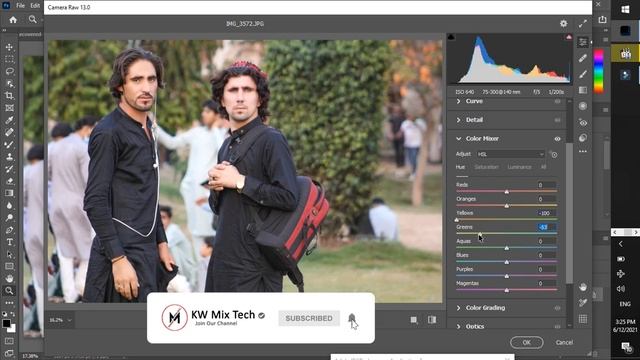The width and height of the screenshot is (640, 360).
Task: Open Camera Raw preferences gear
Action: click(x=563, y=24)
